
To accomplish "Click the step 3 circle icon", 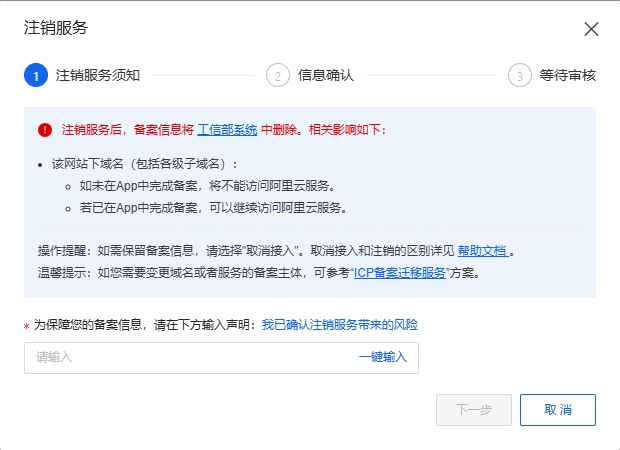I will [x=520, y=75].
